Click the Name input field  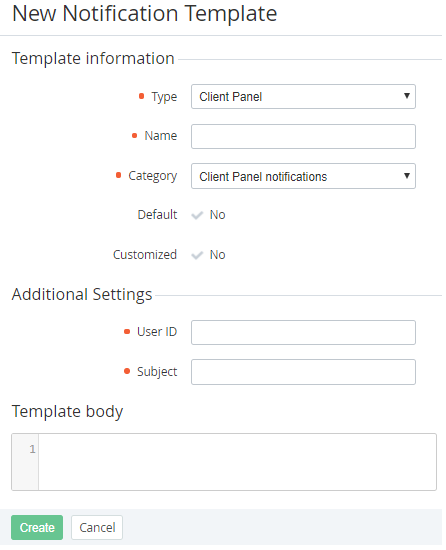coord(303,136)
